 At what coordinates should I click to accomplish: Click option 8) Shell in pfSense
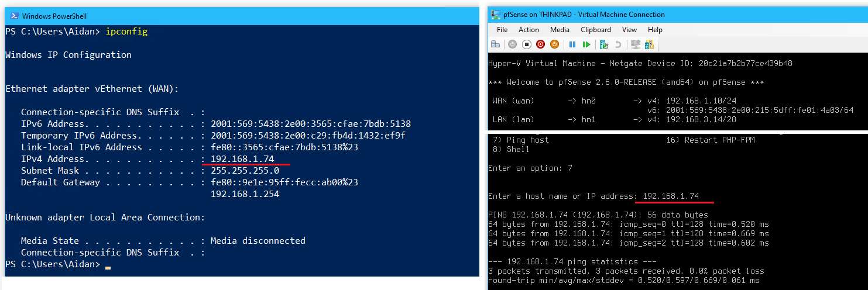[x=512, y=149]
